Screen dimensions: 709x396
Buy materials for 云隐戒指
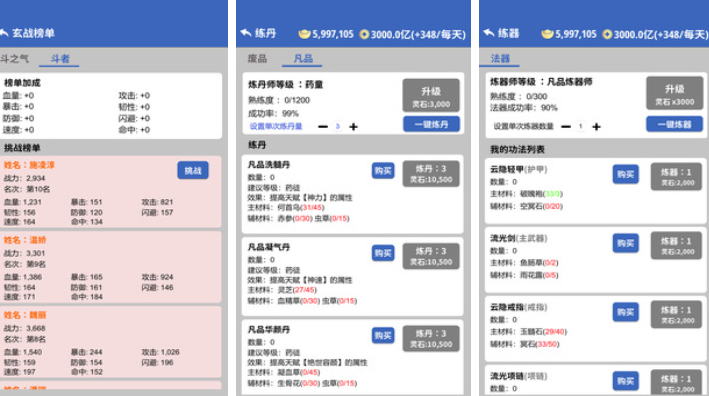click(626, 312)
